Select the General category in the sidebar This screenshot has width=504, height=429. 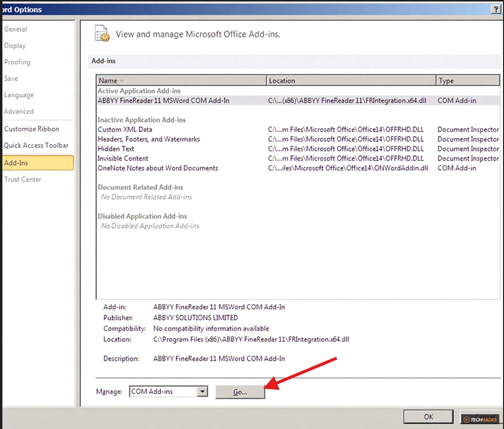point(15,29)
